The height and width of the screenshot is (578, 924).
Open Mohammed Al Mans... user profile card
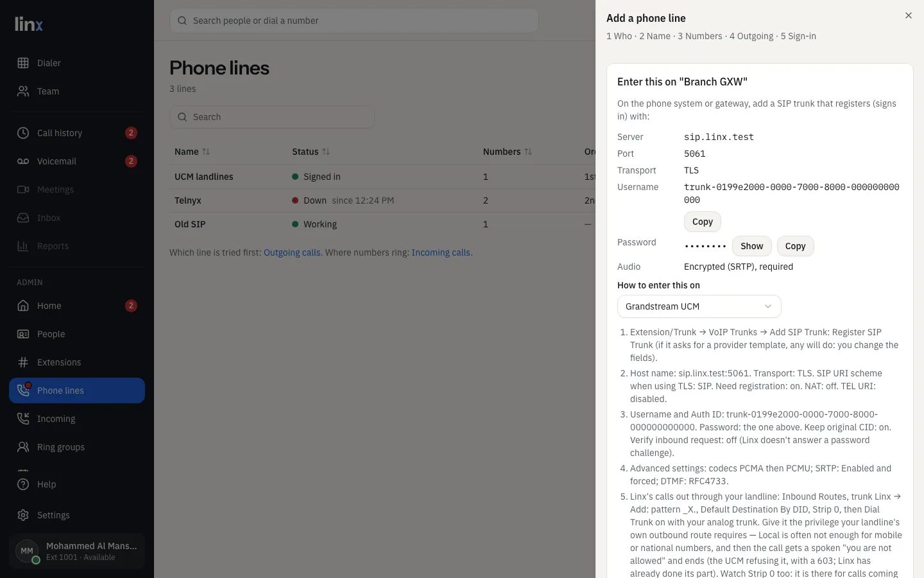77,551
